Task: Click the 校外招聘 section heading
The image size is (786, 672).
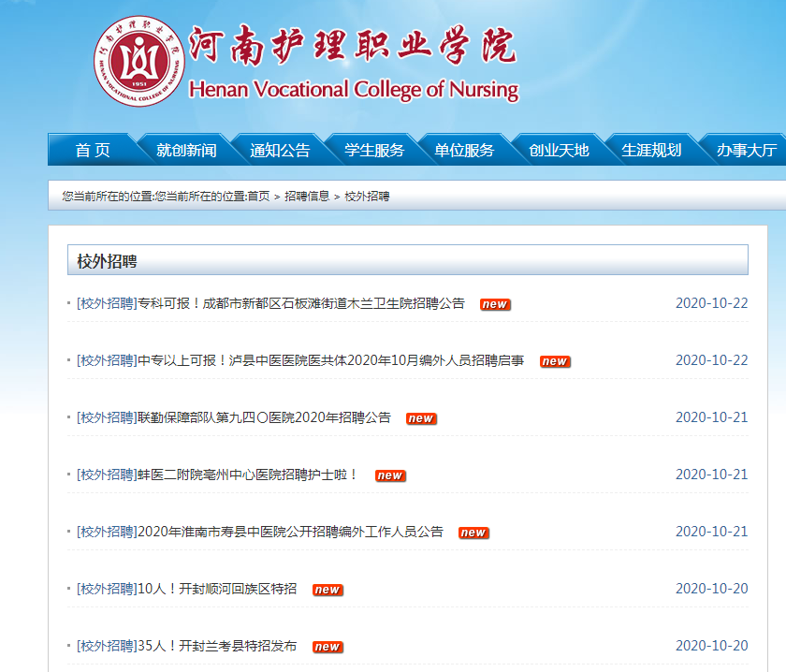Action: [x=108, y=260]
